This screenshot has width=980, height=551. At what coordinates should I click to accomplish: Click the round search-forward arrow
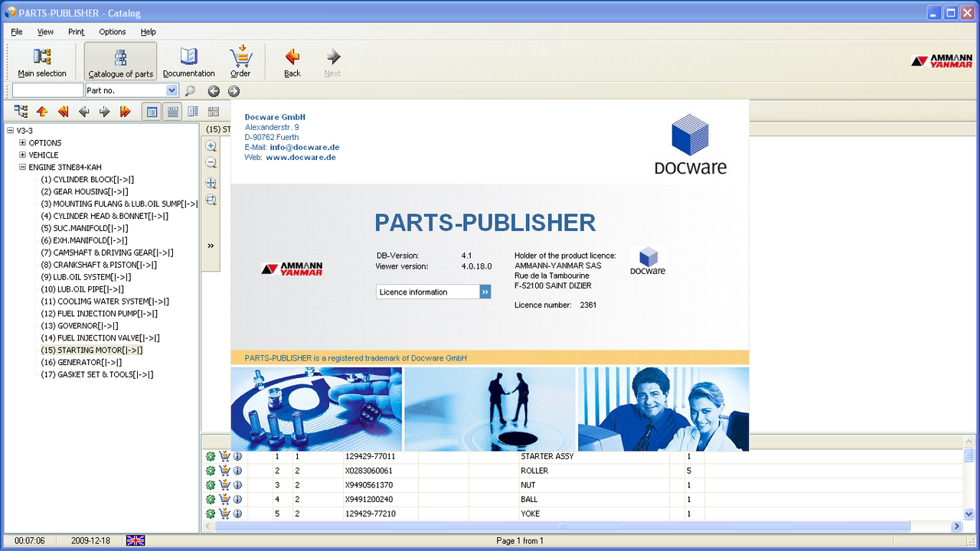point(234,91)
